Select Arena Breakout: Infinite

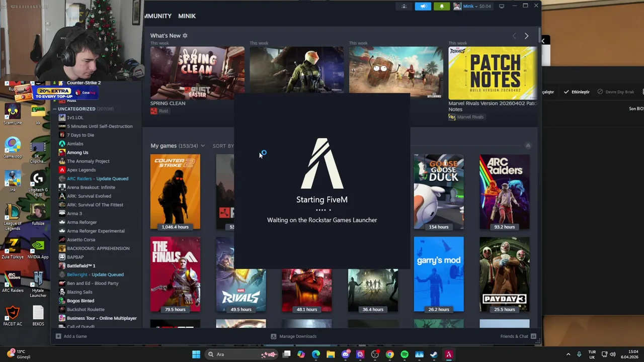click(91, 187)
